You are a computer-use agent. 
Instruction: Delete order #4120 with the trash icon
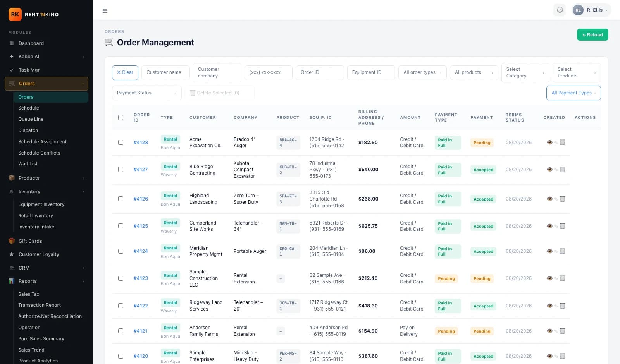pyautogui.click(x=563, y=356)
